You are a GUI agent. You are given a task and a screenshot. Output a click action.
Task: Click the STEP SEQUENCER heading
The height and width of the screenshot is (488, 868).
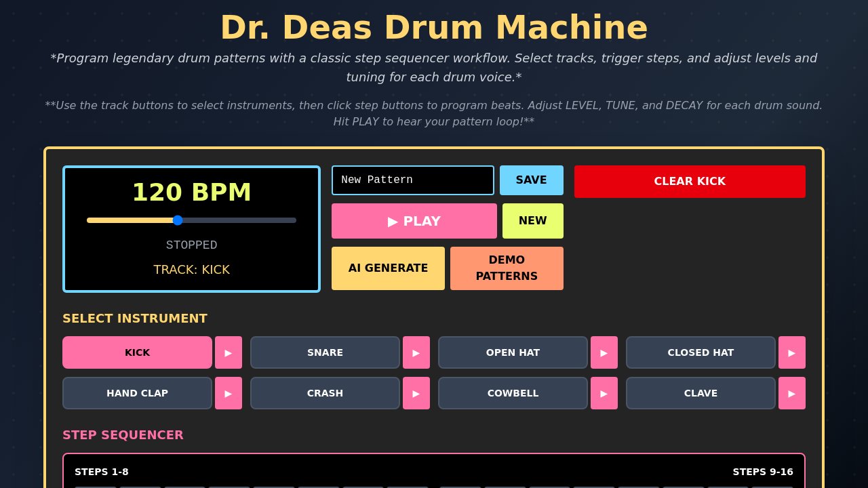tap(123, 435)
